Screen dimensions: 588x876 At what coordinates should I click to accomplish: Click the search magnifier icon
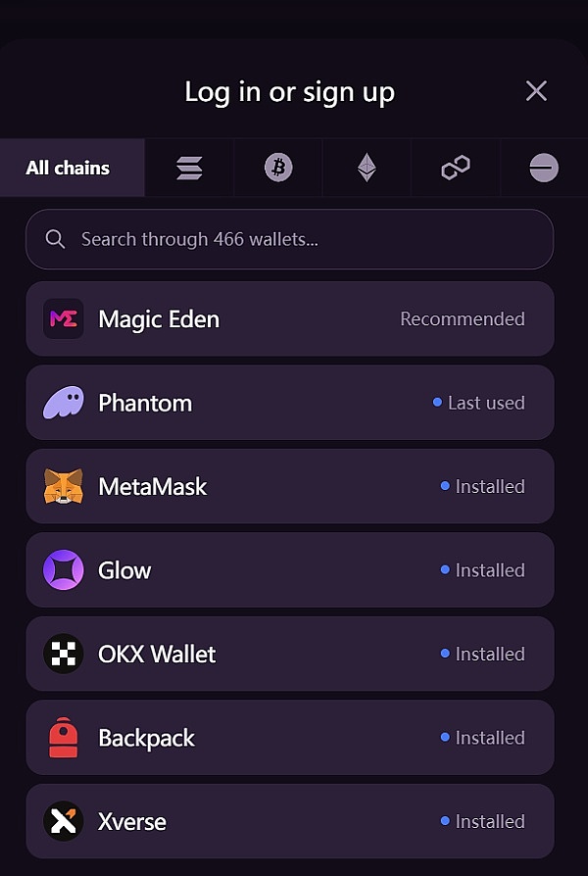click(x=56, y=239)
